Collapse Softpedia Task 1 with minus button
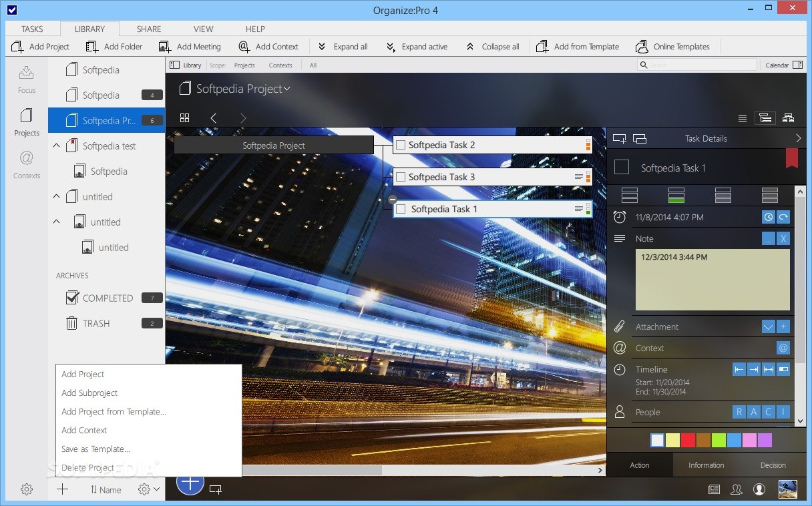Viewport: 812px width, 506px height. coord(393,200)
